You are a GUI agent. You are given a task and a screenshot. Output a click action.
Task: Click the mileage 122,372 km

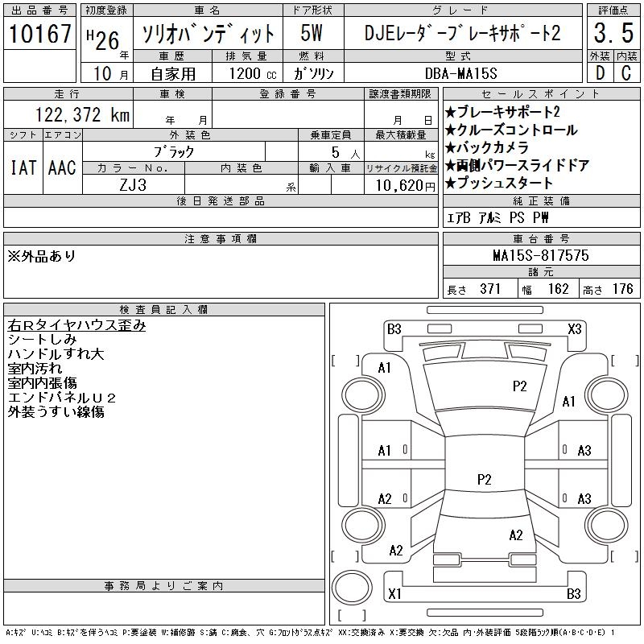[82, 114]
